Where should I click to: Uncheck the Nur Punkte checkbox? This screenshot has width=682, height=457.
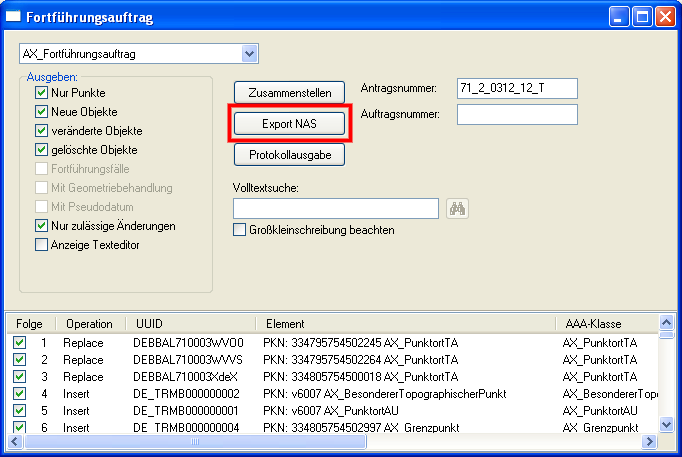tap(42, 93)
